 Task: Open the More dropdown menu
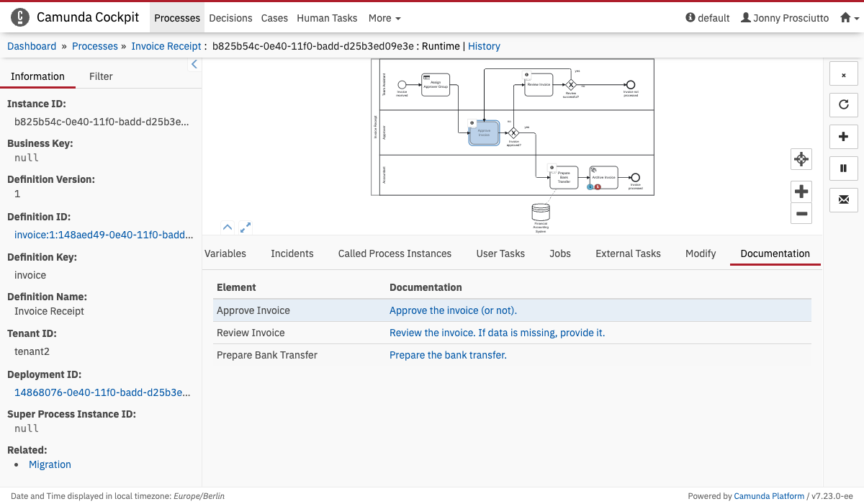pos(384,18)
